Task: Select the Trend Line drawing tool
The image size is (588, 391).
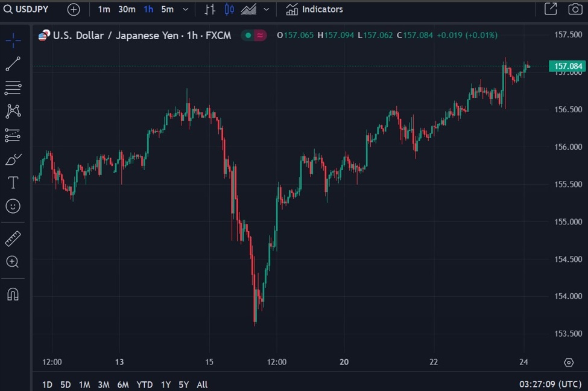Action: pyautogui.click(x=13, y=64)
